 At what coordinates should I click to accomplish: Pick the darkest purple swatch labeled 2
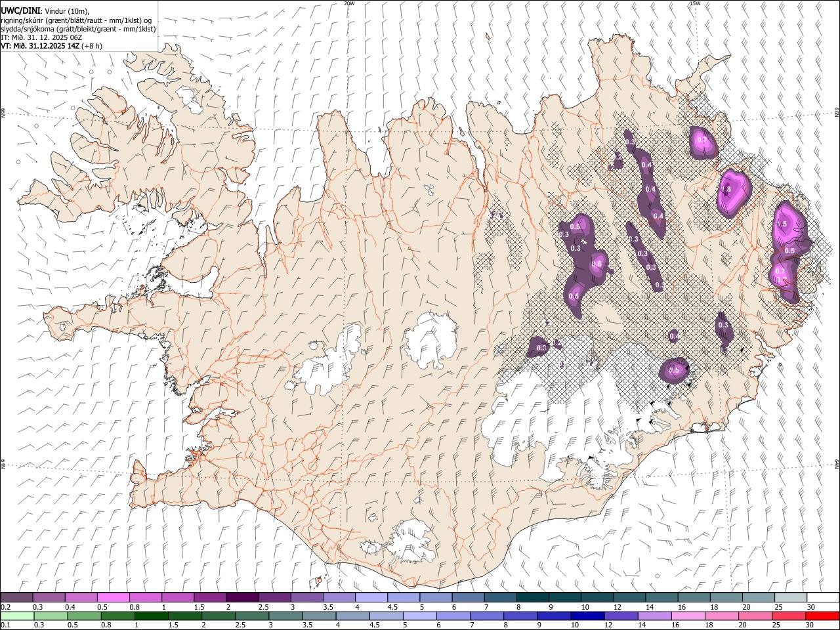241,597
